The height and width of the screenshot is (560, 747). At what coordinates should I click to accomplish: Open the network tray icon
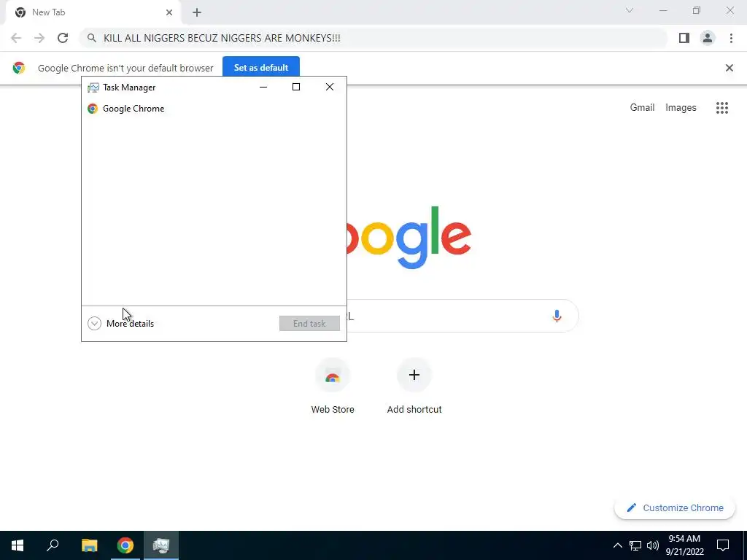click(x=635, y=545)
